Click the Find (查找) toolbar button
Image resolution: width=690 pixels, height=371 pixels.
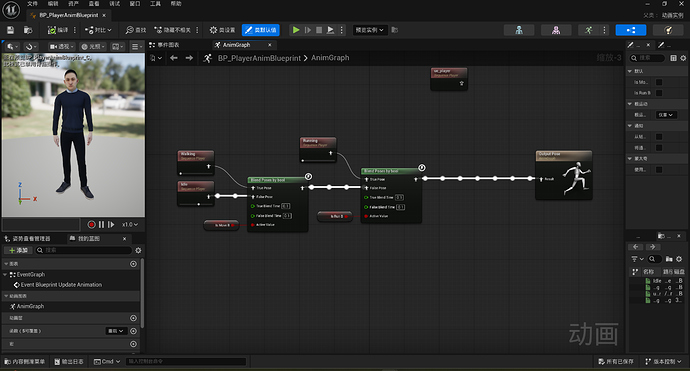click(136, 30)
